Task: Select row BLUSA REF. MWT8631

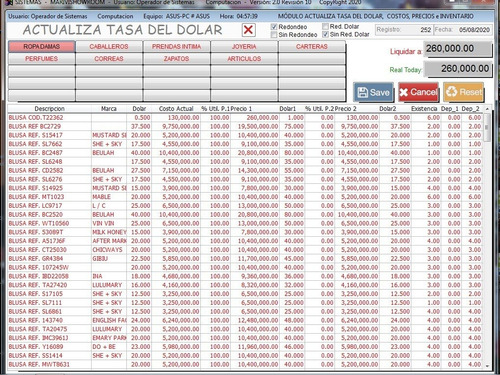Action: (246, 364)
